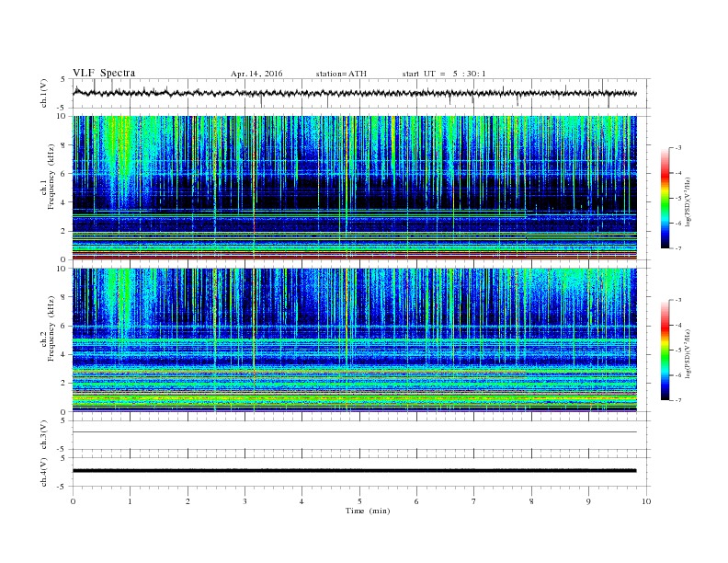The image size is (728, 563).
Task: Click the ch.2 spectrogram color scale bar
Action: pos(665,350)
